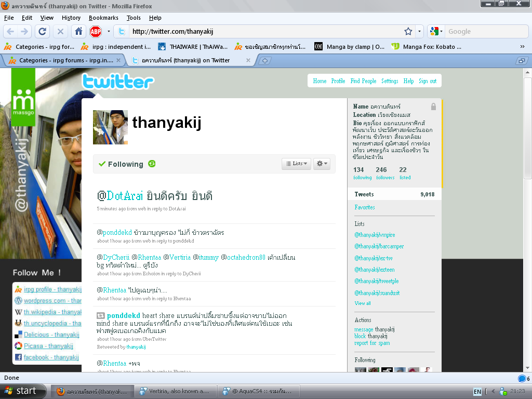532x399 pixels.
Task: Open the 134 following link
Action: point(362,173)
